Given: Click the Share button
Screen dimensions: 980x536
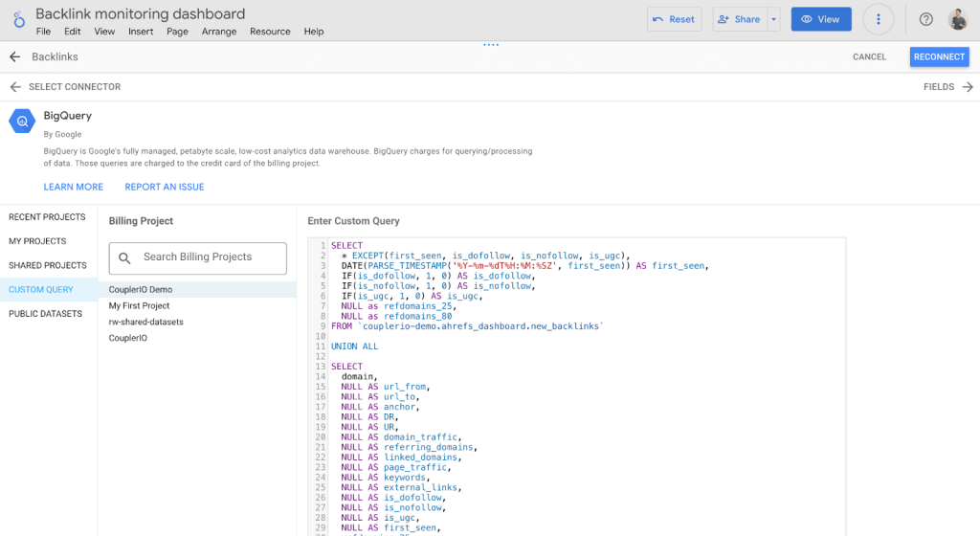Looking at the screenshot, I should pos(740,19).
